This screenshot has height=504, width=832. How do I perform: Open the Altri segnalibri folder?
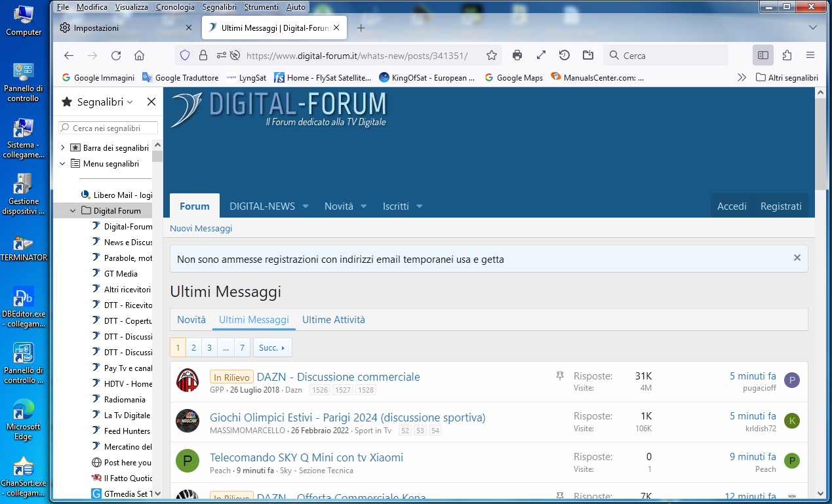coord(787,77)
